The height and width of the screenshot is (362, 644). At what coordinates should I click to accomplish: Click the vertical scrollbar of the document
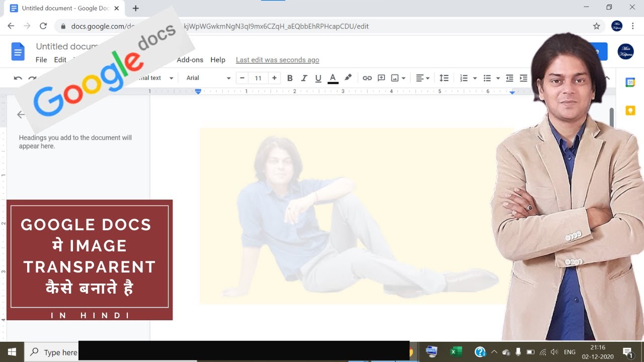[x=612, y=117]
